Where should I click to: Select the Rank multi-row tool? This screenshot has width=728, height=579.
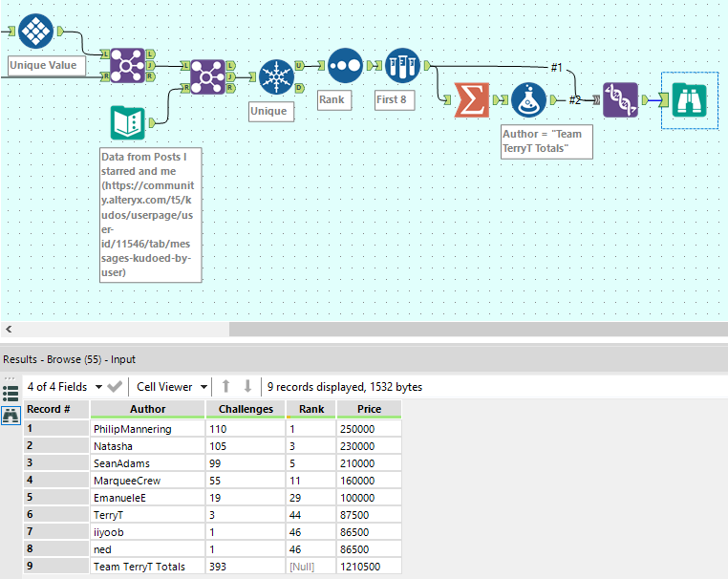[x=345, y=66]
